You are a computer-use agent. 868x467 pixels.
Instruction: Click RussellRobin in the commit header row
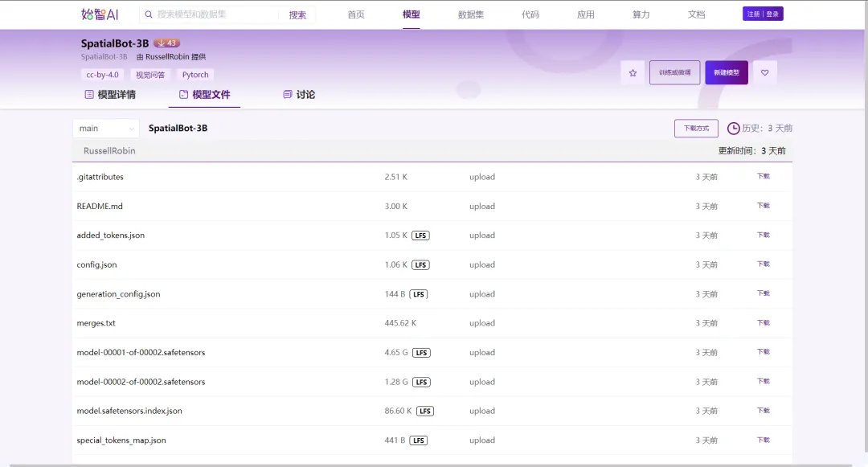[x=109, y=151]
